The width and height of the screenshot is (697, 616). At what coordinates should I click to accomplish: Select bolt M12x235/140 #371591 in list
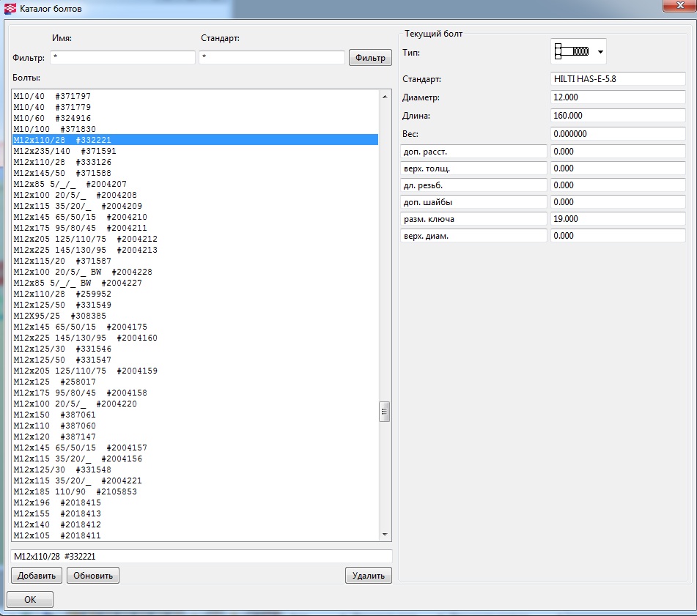tap(65, 151)
